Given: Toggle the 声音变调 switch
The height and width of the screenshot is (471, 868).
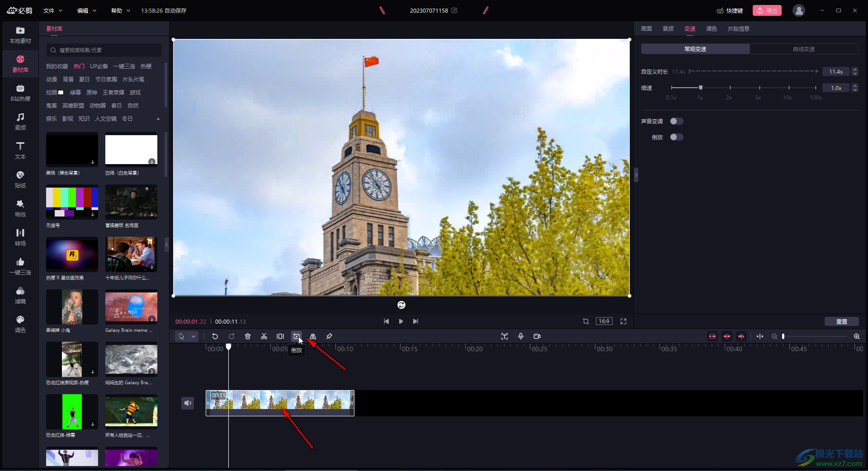Looking at the screenshot, I should 677,121.
